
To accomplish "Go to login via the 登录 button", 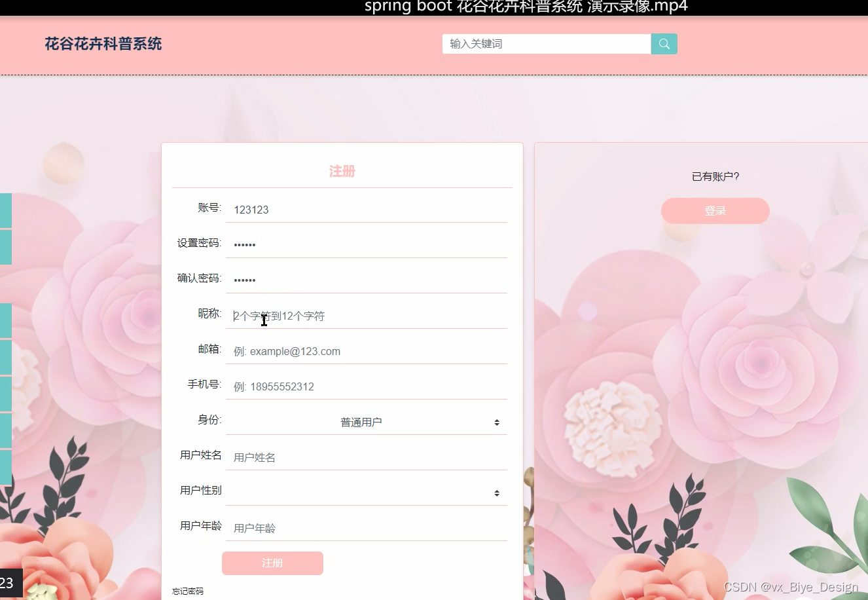I will (715, 211).
